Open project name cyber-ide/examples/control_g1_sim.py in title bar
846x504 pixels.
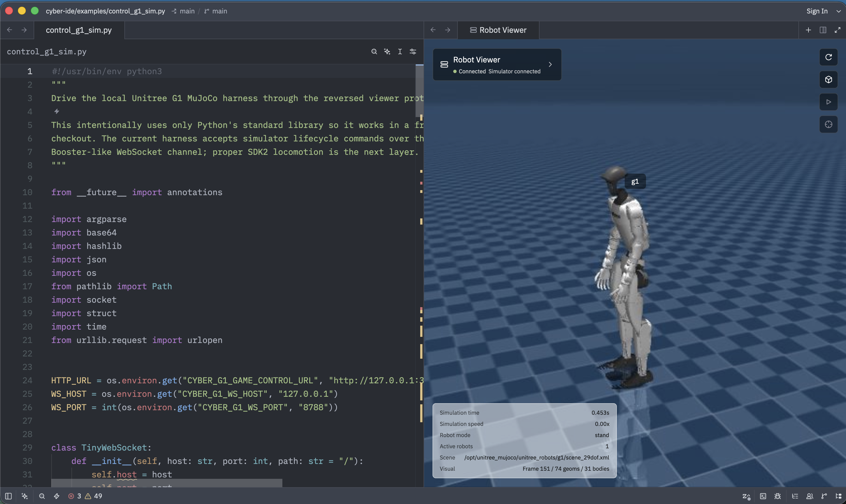point(105,11)
